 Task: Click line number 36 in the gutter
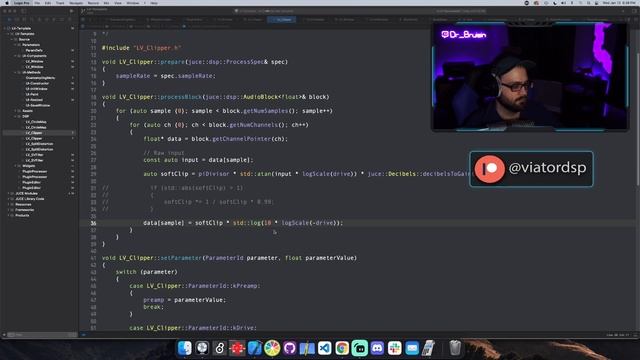point(93,223)
